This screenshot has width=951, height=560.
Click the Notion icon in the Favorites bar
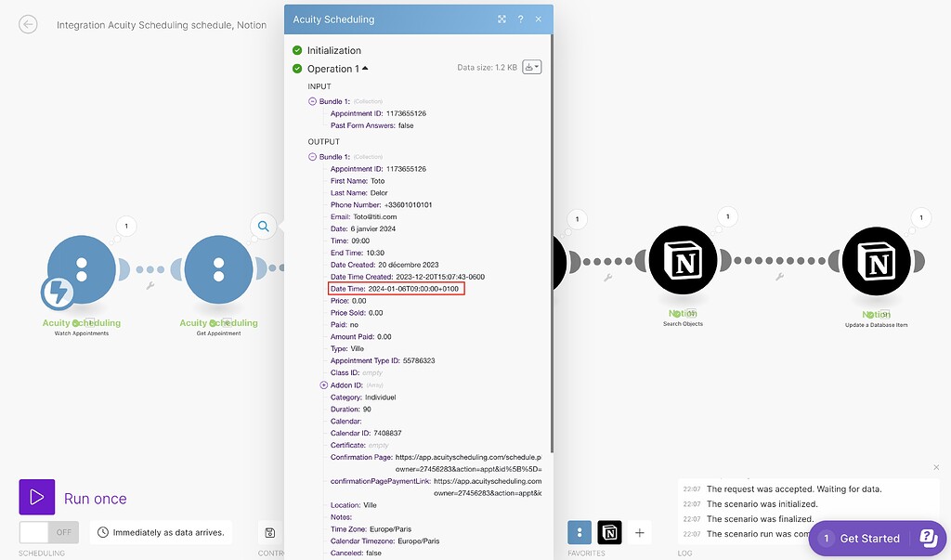click(x=611, y=532)
